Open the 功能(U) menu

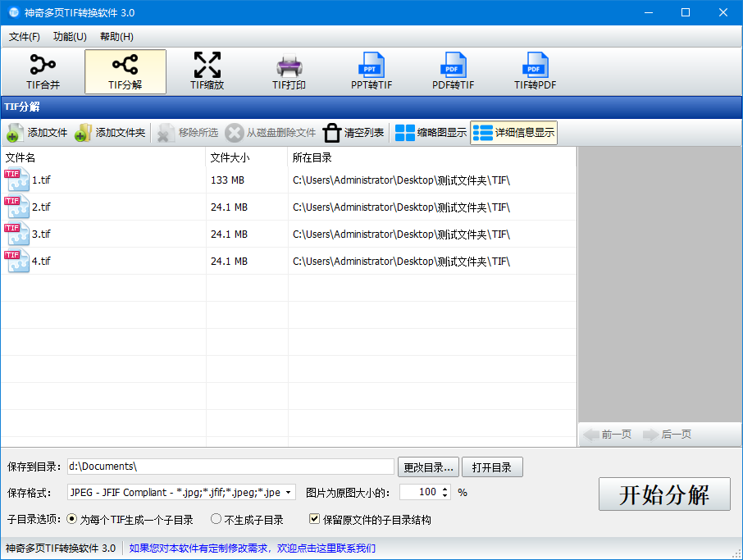(x=70, y=36)
